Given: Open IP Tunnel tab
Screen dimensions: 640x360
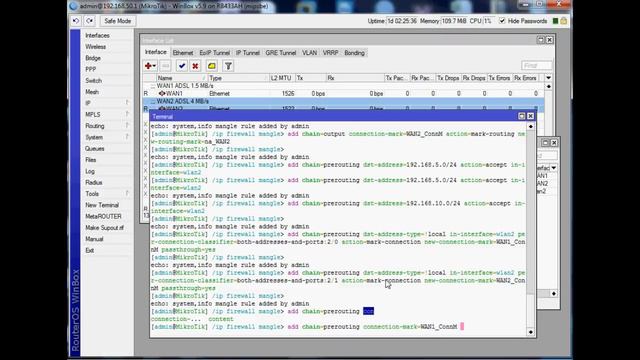Looking at the screenshot, I should 248,53.
